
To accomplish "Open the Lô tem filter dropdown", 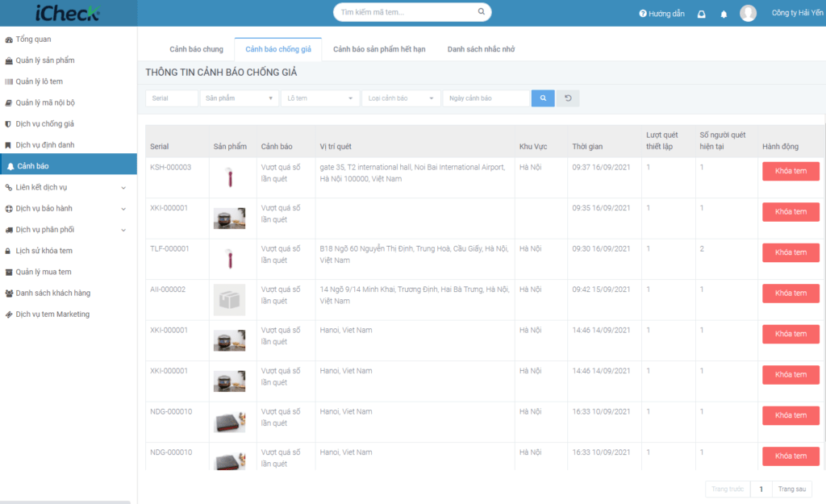I will coord(320,98).
